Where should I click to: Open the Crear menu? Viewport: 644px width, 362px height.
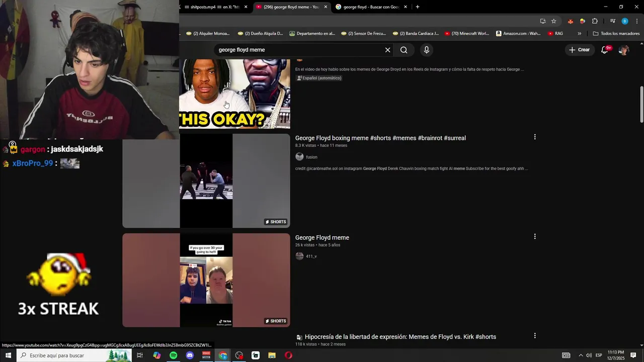tap(579, 50)
